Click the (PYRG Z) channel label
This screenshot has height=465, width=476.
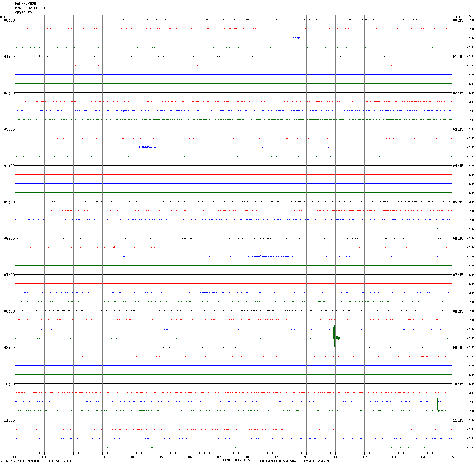coord(23,13)
